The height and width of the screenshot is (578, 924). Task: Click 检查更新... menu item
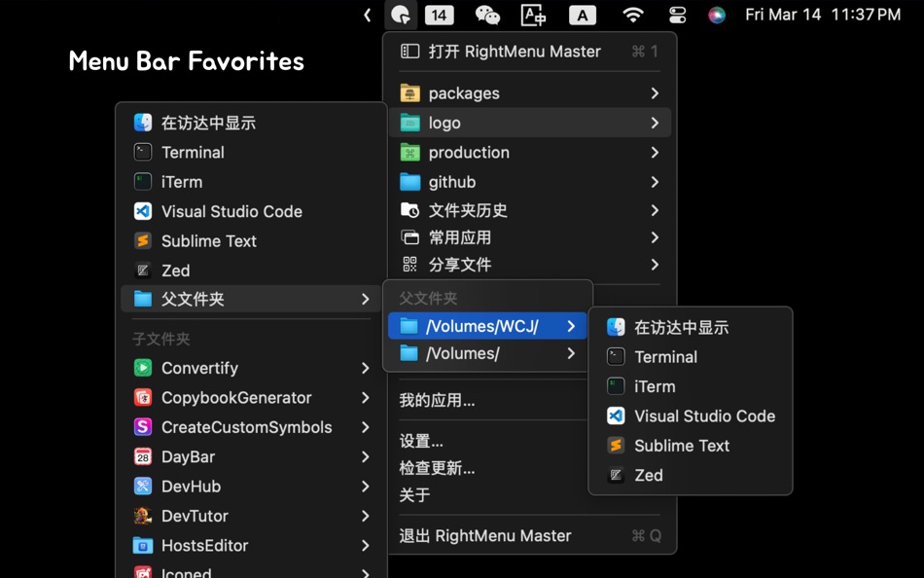437,468
